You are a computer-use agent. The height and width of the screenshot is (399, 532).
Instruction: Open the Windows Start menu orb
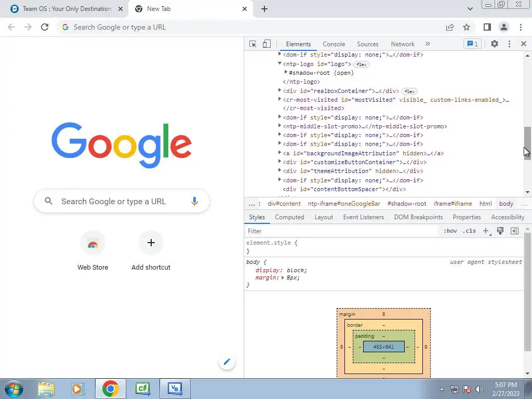pyautogui.click(x=14, y=389)
